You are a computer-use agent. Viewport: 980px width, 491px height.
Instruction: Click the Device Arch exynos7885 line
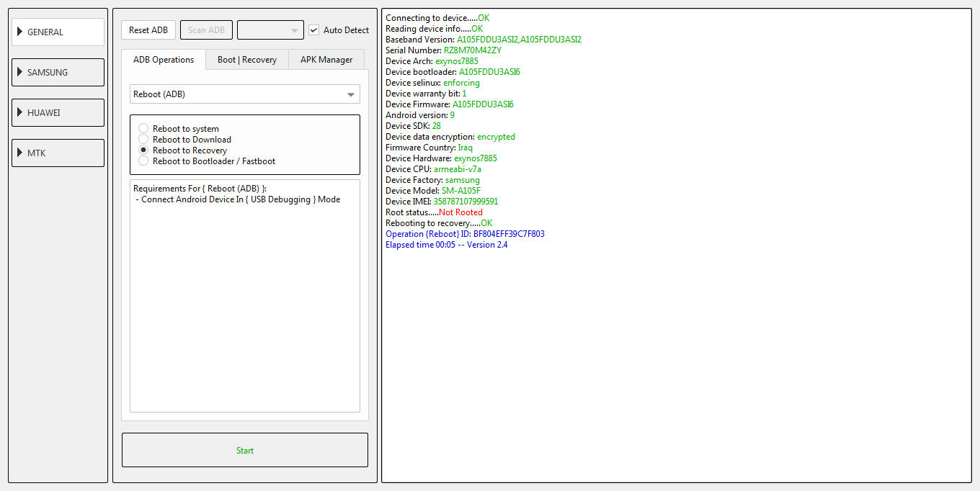[432, 61]
